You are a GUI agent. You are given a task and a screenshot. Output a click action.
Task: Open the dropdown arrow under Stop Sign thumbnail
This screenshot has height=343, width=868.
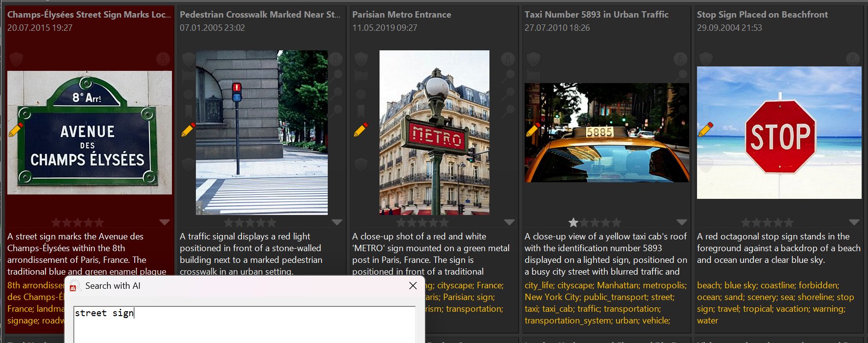coord(854,222)
